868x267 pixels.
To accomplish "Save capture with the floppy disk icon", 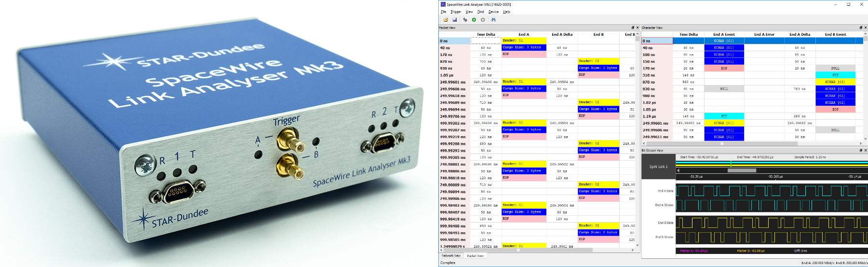I will (x=454, y=20).
